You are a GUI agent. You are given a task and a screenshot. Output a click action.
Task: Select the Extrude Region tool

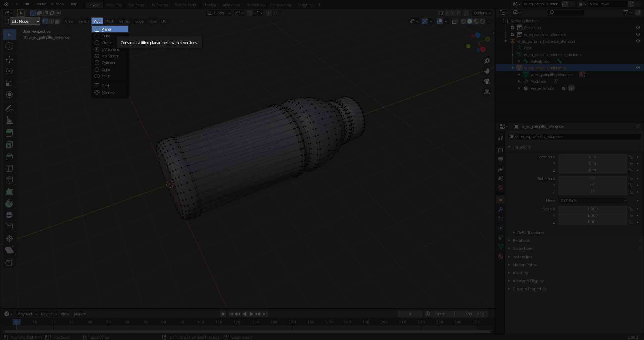(x=9, y=133)
